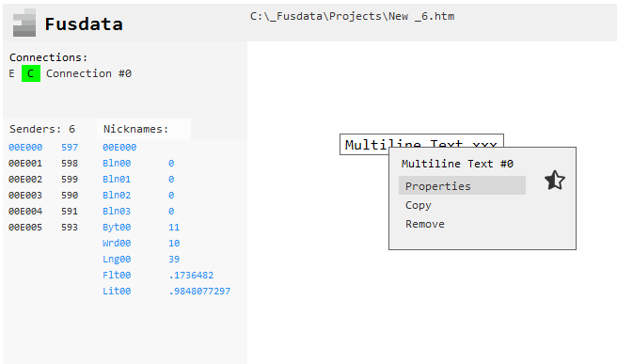
Task: Click the Wrd00 nickname
Action: [x=117, y=244]
